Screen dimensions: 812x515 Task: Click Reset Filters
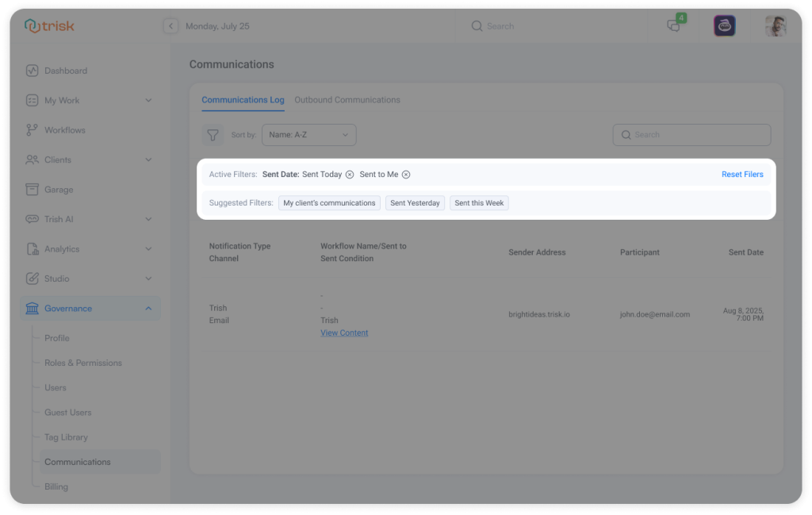point(742,175)
